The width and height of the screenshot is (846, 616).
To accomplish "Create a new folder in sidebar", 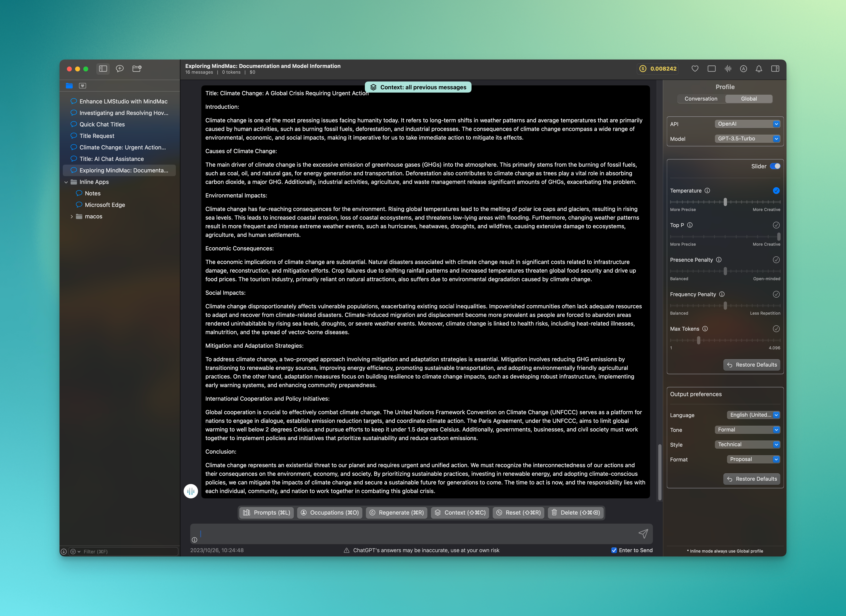I will point(137,69).
